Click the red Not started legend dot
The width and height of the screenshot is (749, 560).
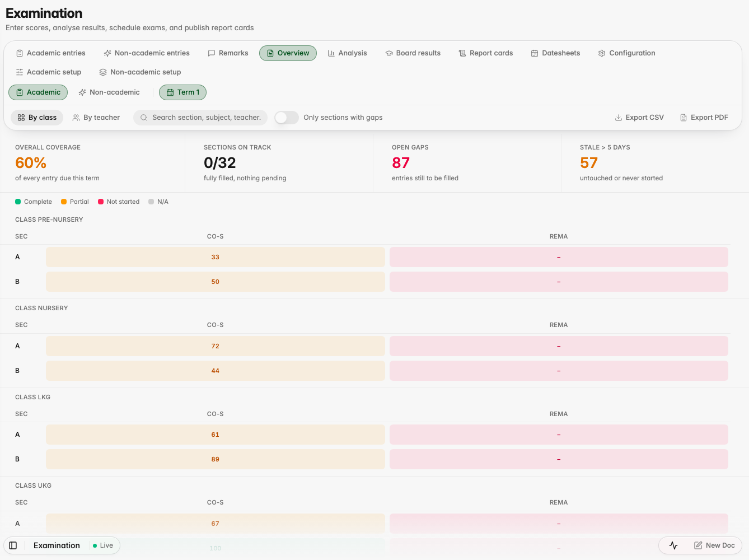101,202
